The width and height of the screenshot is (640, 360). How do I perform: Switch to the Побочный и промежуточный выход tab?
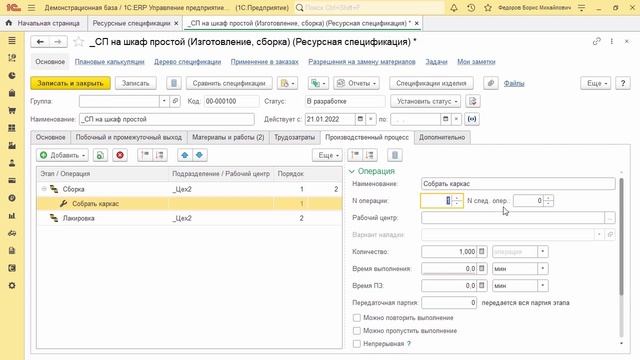coord(129,138)
